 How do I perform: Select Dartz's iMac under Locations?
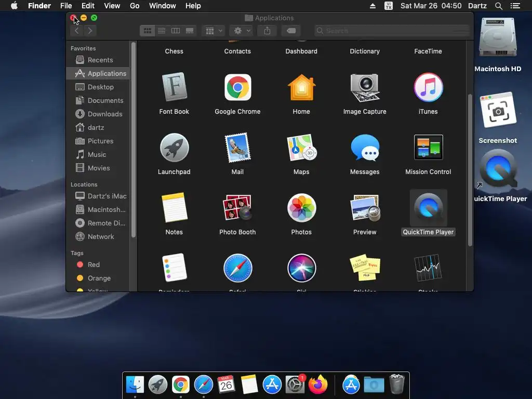pyautogui.click(x=98, y=196)
